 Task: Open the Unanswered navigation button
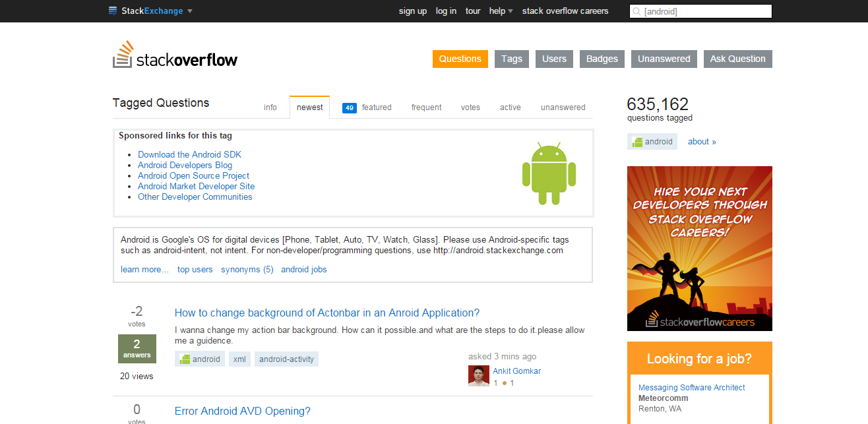(664, 59)
